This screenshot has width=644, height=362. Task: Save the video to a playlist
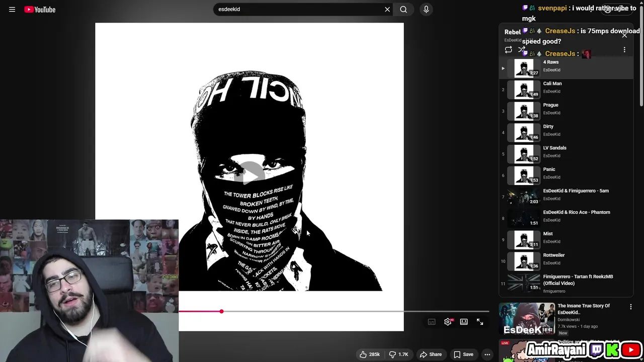[x=463, y=354]
